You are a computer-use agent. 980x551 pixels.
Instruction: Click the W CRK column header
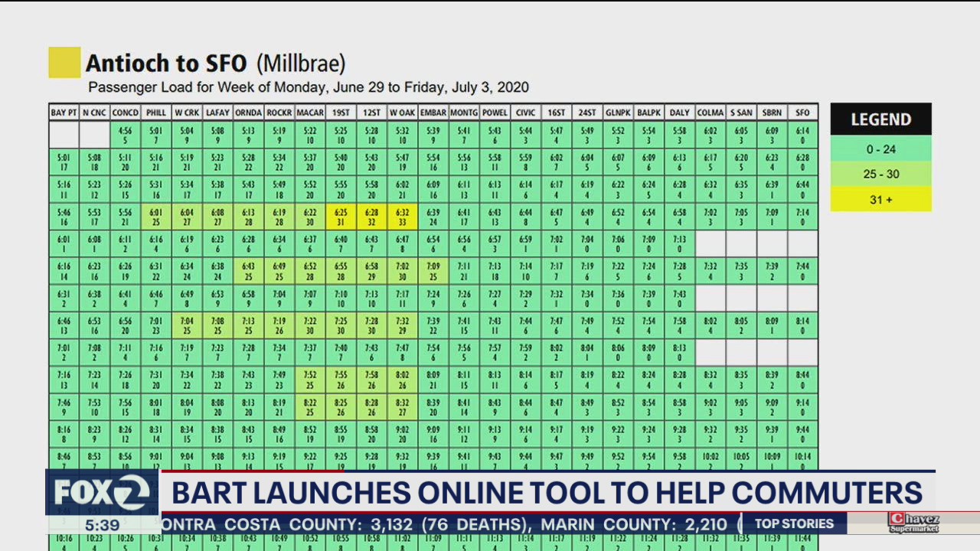[187, 112]
